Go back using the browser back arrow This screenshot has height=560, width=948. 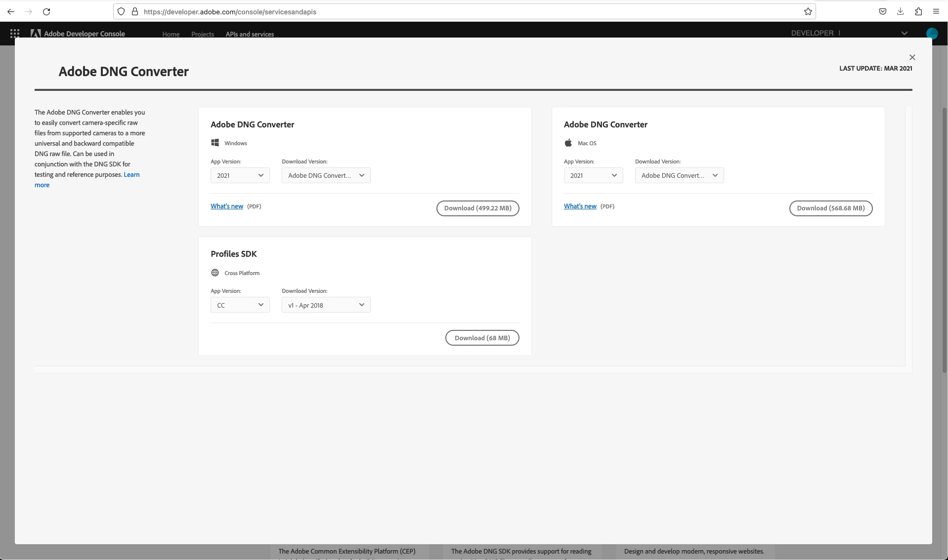click(x=11, y=11)
